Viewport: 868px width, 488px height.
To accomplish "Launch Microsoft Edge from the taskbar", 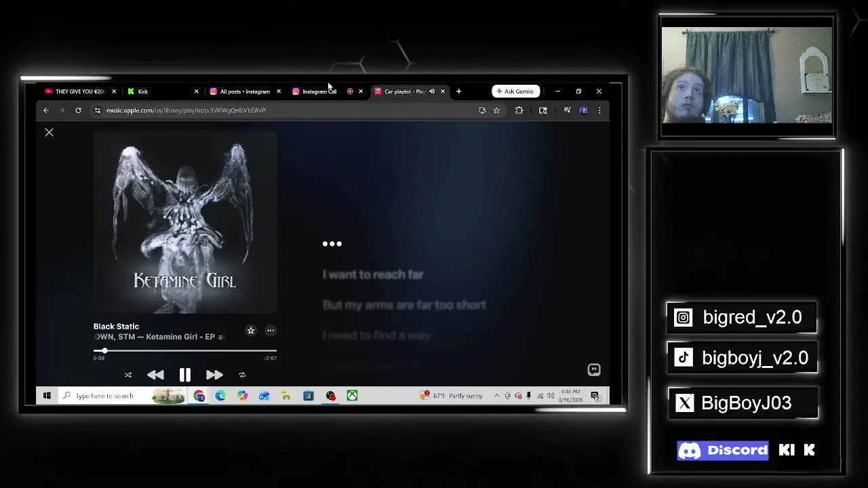I will [220, 396].
